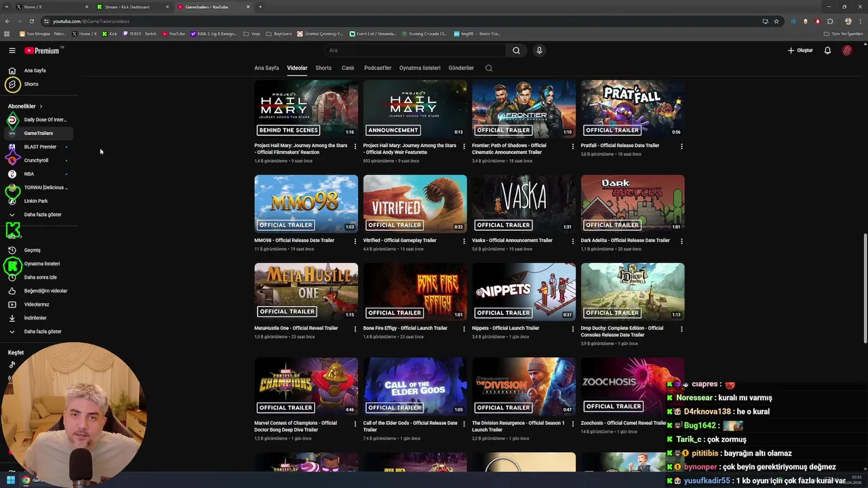Play The Division Resurgence thumbnail

click(524, 386)
